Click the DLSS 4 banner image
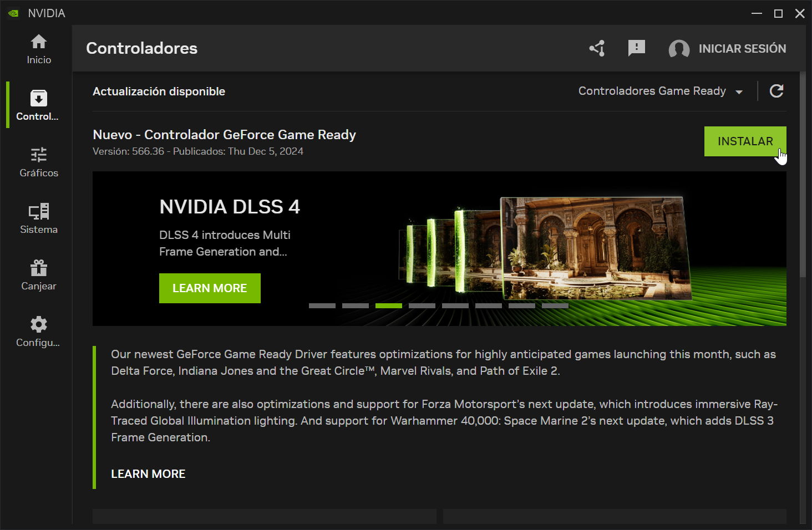812x530 pixels. coord(593,247)
